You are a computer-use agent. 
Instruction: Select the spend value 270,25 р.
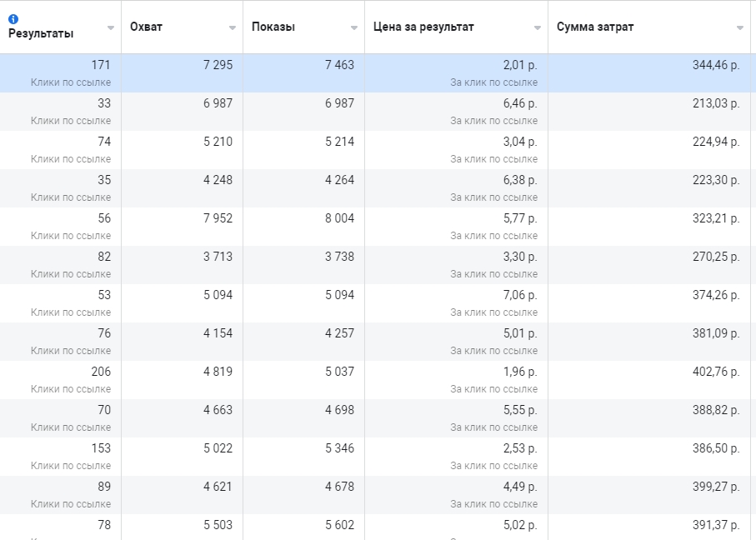coord(716,257)
